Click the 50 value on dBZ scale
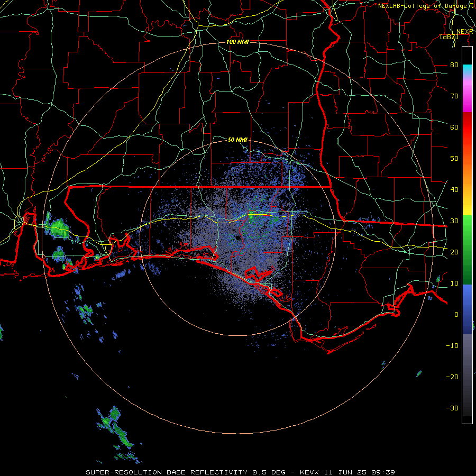This screenshot has width=476, height=476. [x=454, y=159]
